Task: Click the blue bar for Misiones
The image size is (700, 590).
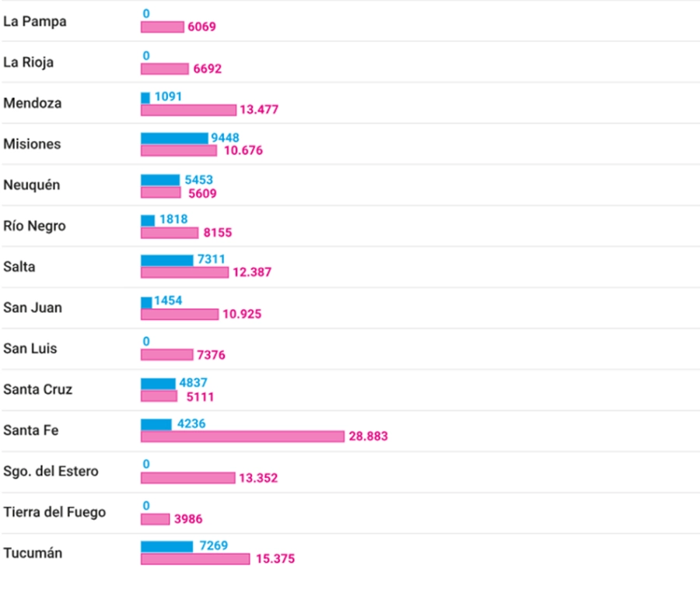Action: tap(174, 138)
